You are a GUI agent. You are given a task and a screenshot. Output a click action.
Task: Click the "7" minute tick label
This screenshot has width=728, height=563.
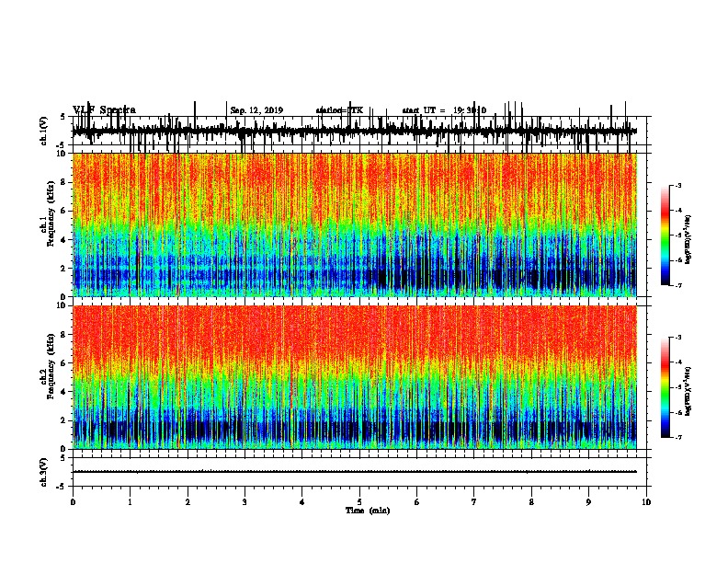pyautogui.click(x=474, y=502)
